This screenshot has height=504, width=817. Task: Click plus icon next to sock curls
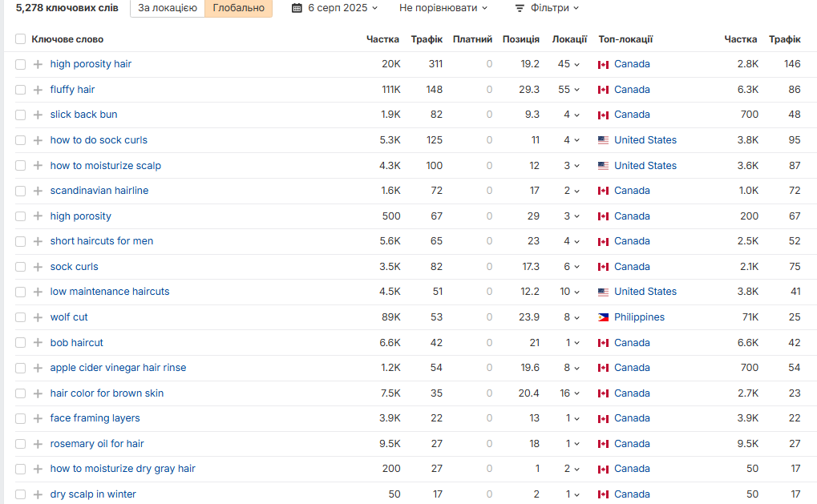click(38, 267)
